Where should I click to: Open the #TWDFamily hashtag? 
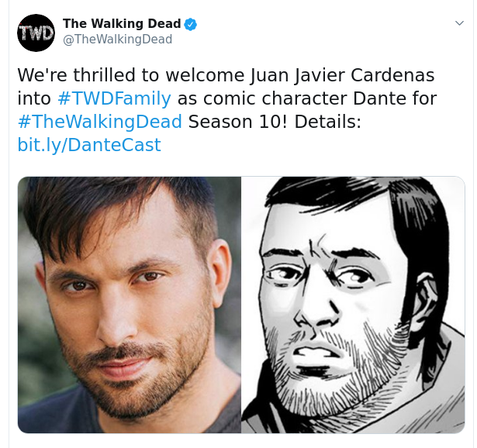click(114, 98)
